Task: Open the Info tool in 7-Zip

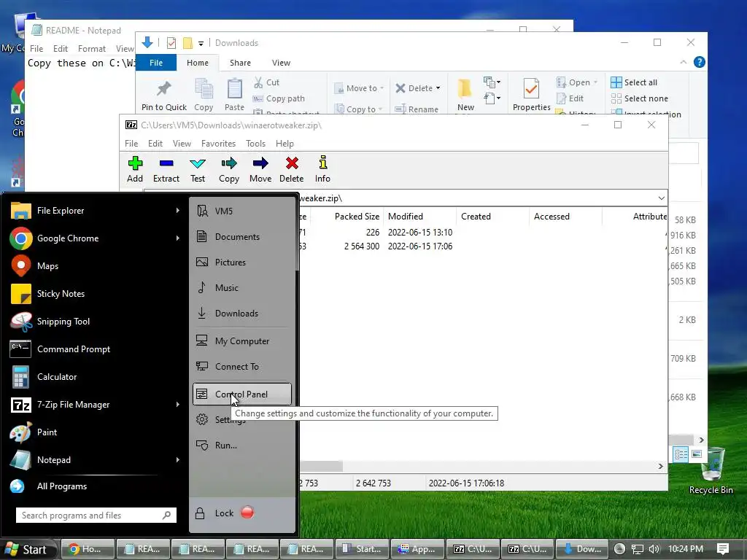Action: tap(322, 169)
